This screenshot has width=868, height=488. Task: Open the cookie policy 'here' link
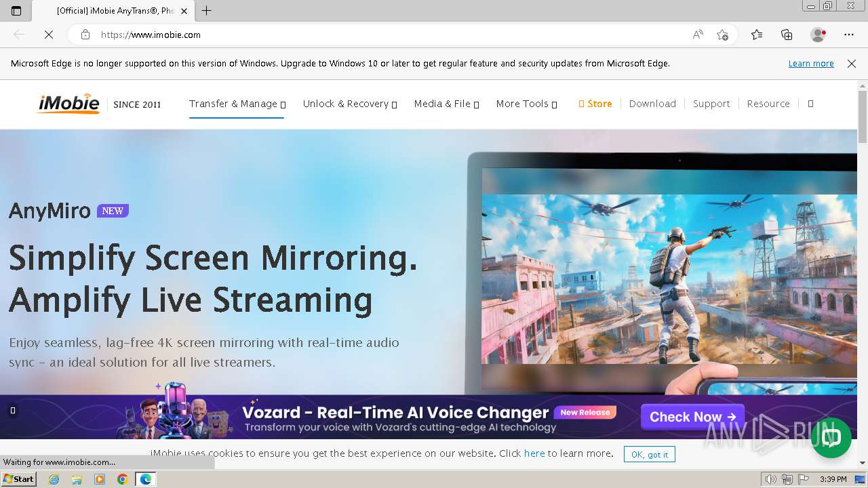pyautogui.click(x=534, y=453)
